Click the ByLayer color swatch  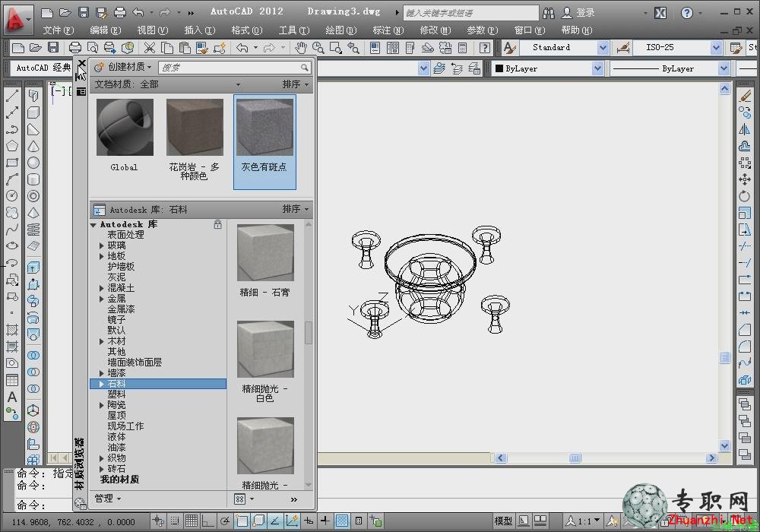click(499, 69)
